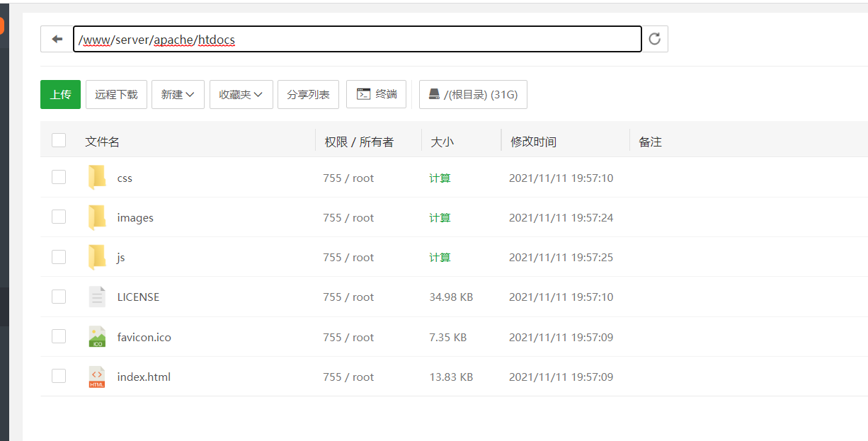Open the js folder name
The height and width of the screenshot is (441, 868).
click(x=121, y=258)
